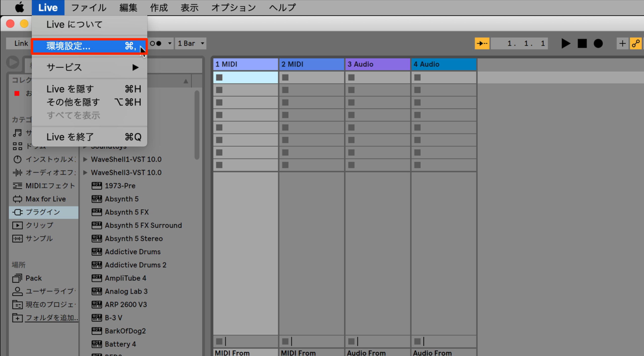Open the metronome settings dropdown arrow
This screenshot has width=644, height=356.
coord(170,43)
